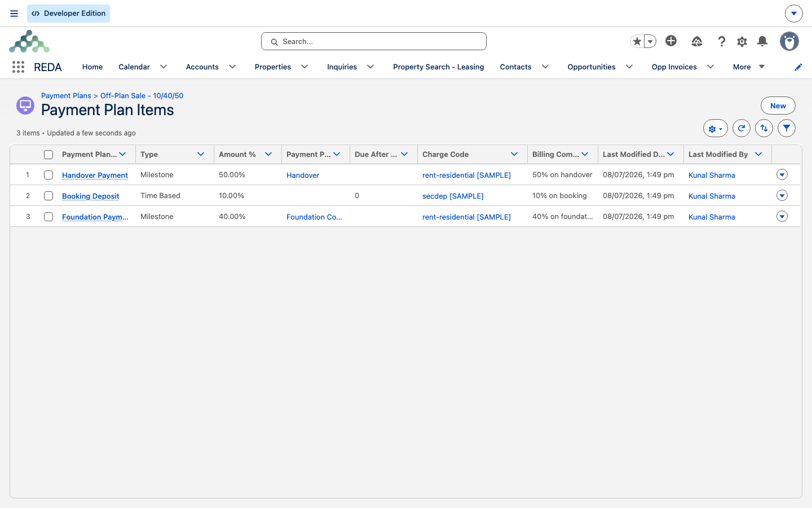Click the global Search field
Image resolution: width=812 pixels, height=508 pixels.
374,41
